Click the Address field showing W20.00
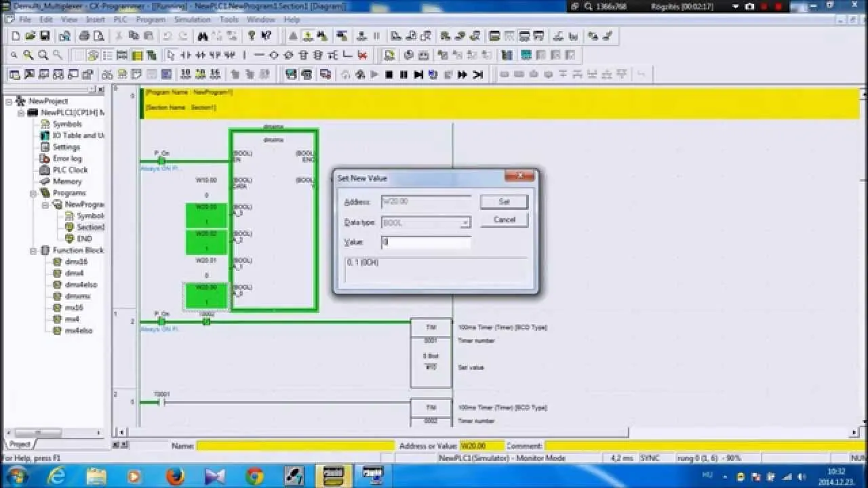 click(x=425, y=201)
